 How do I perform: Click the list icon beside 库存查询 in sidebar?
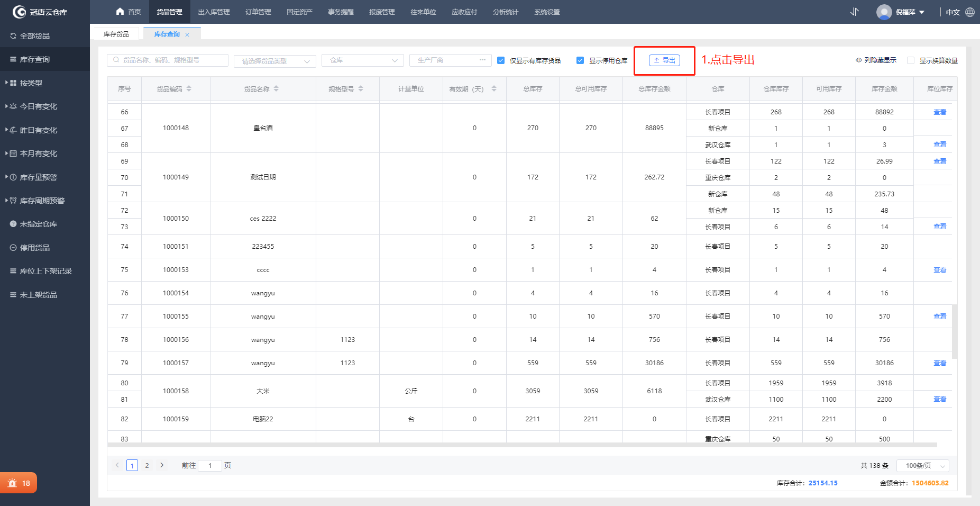tap(13, 59)
